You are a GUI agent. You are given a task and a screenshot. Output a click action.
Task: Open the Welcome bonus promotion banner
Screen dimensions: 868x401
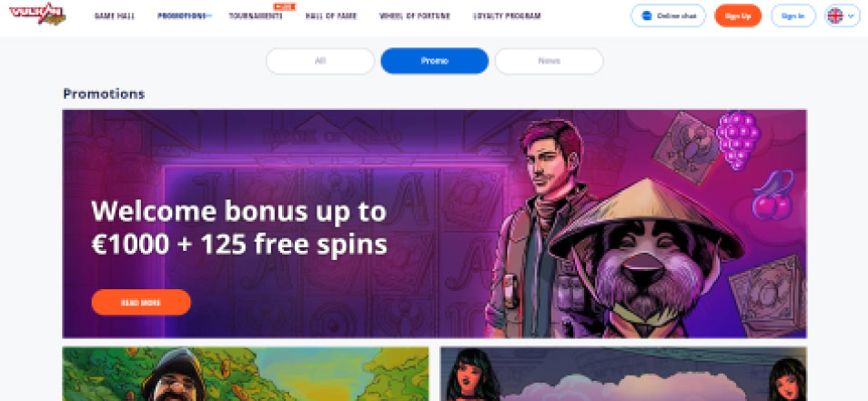tap(435, 224)
